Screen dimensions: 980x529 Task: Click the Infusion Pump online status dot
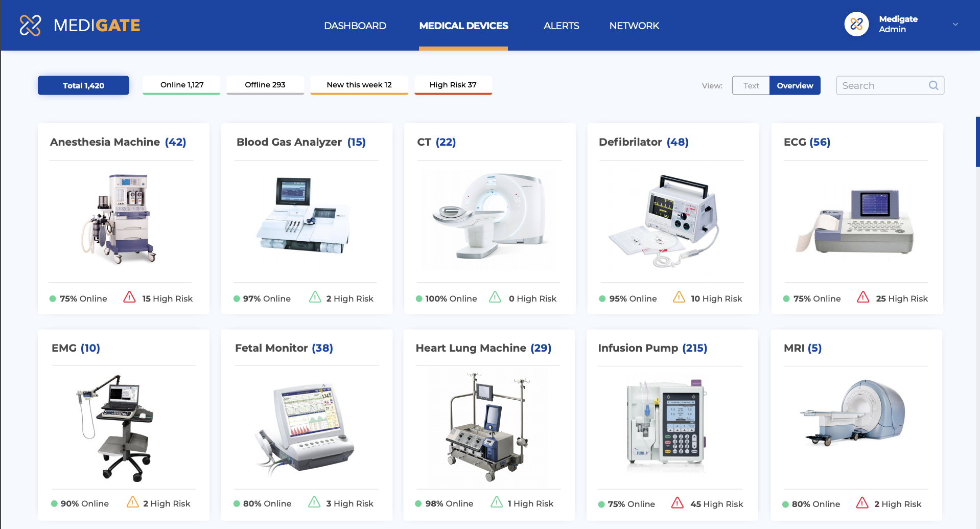point(601,504)
